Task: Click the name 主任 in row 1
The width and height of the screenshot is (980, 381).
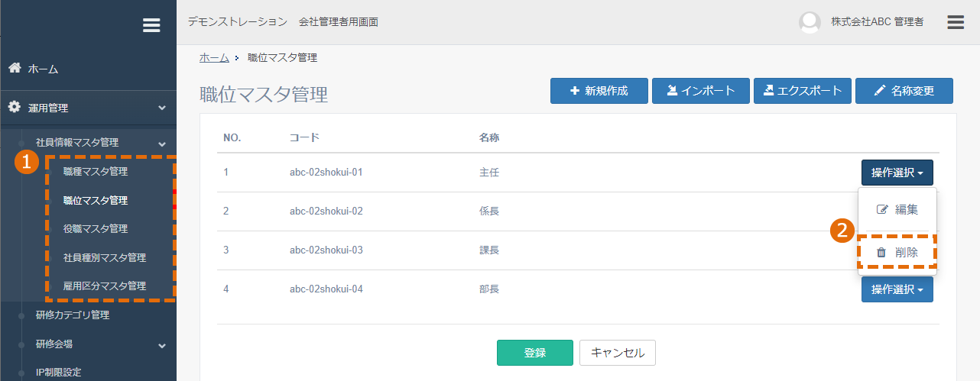Action: pos(489,173)
